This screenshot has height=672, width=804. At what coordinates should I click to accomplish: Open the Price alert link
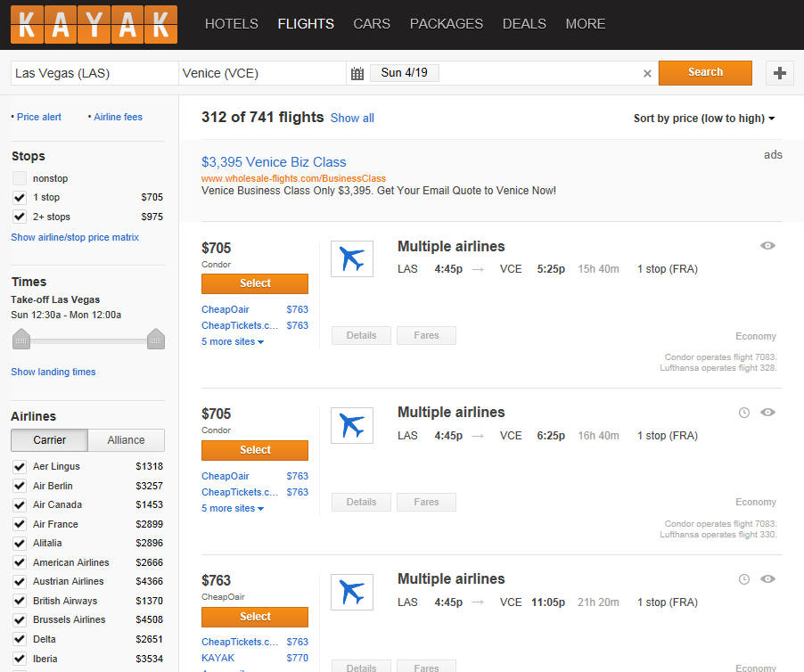(39, 117)
